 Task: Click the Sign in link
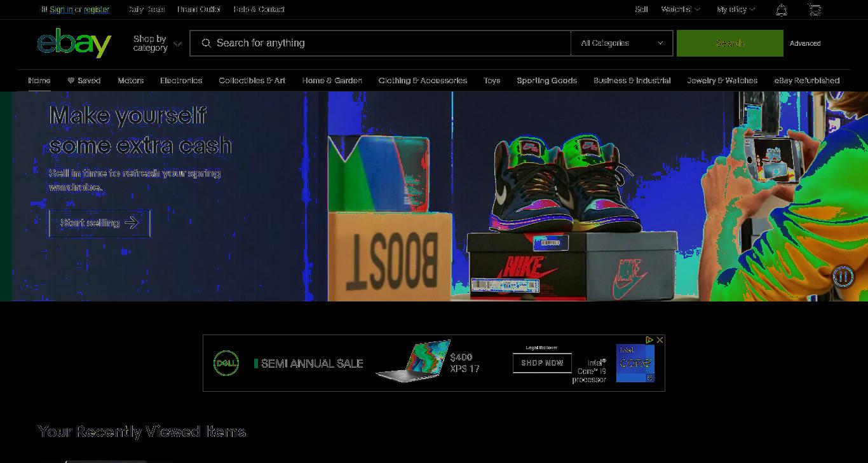[61, 10]
